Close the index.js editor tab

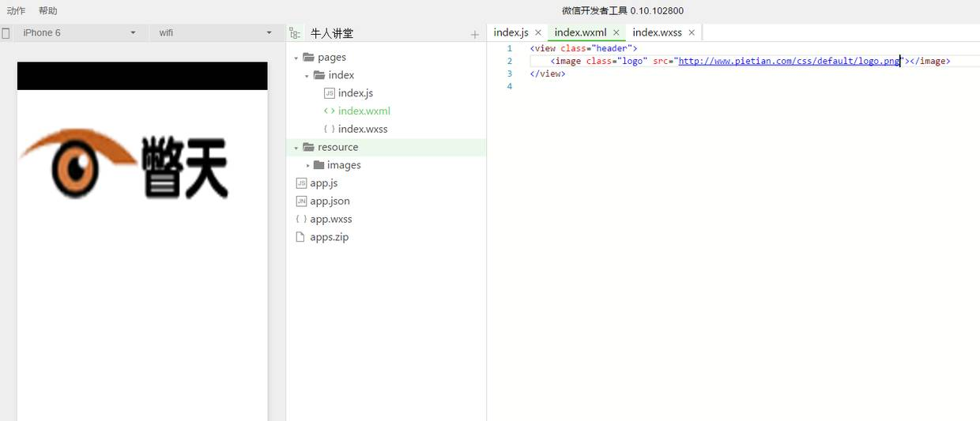coord(538,33)
